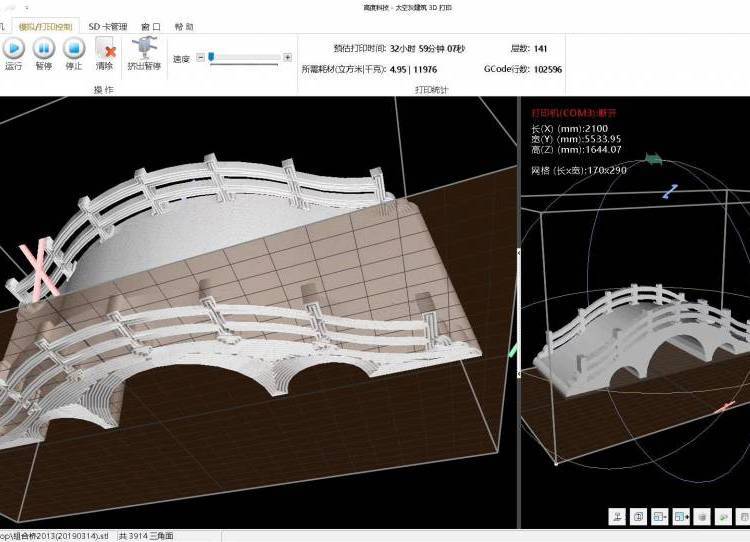Image resolution: width=750 pixels, height=542 pixels.
Task: Increase speed with the plus button
Action: click(288, 58)
